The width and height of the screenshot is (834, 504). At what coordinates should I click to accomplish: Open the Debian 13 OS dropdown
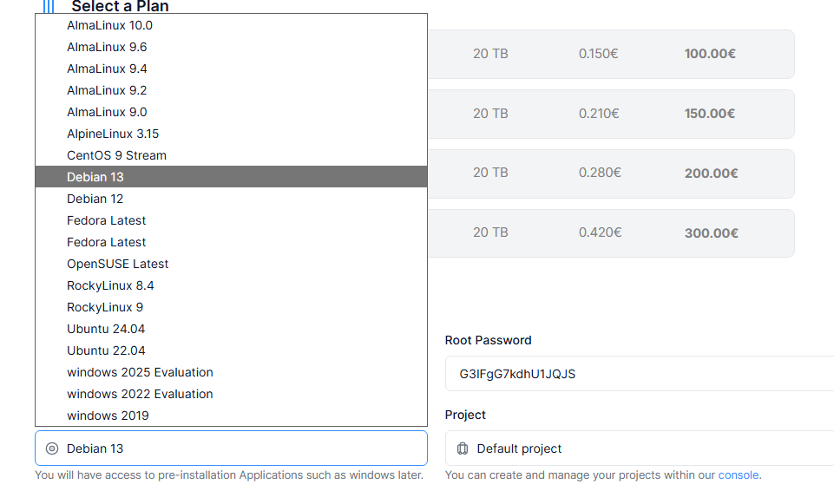point(231,448)
